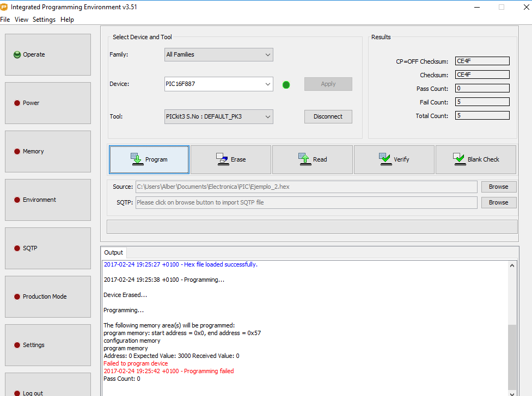Screen dimensions: 532x396
Task: Click the 'Device Erased...' output line
Action: point(125,295)
